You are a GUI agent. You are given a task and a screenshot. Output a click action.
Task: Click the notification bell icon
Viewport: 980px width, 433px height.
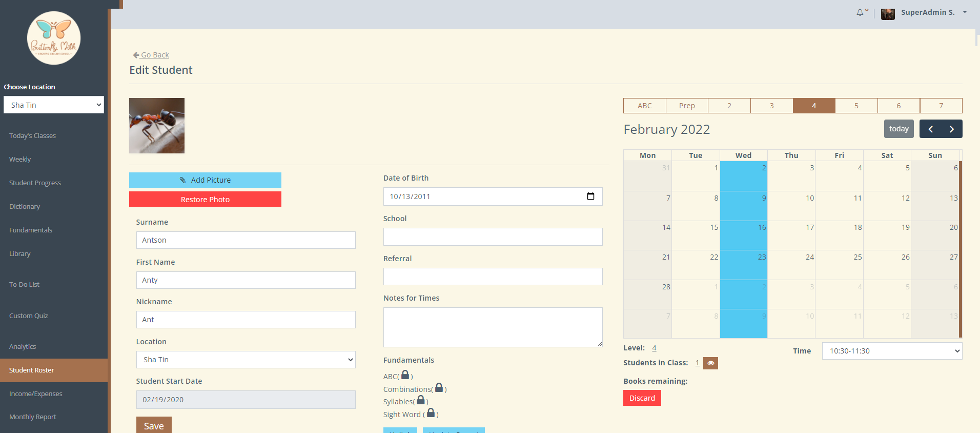(860, 12)
